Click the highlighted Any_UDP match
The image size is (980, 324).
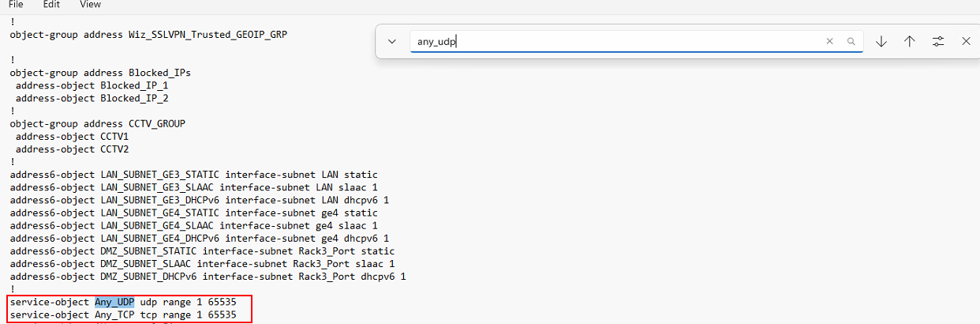click(x=114, y=302)
